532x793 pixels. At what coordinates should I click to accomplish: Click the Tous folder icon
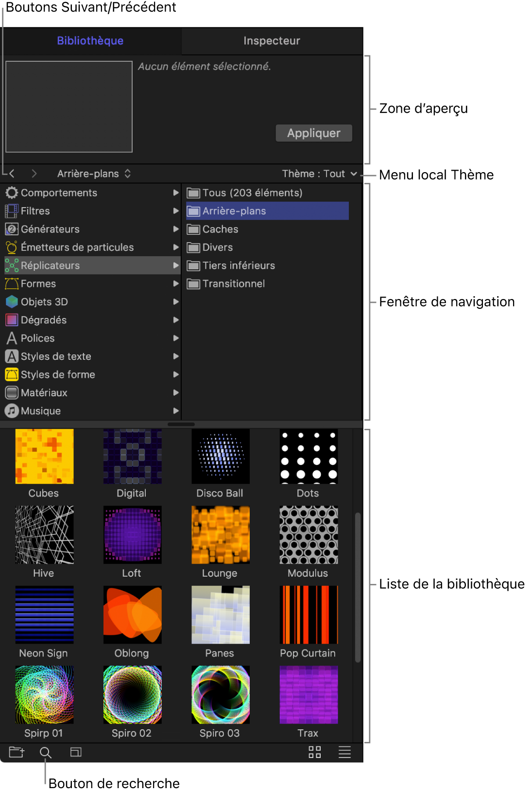194,193
